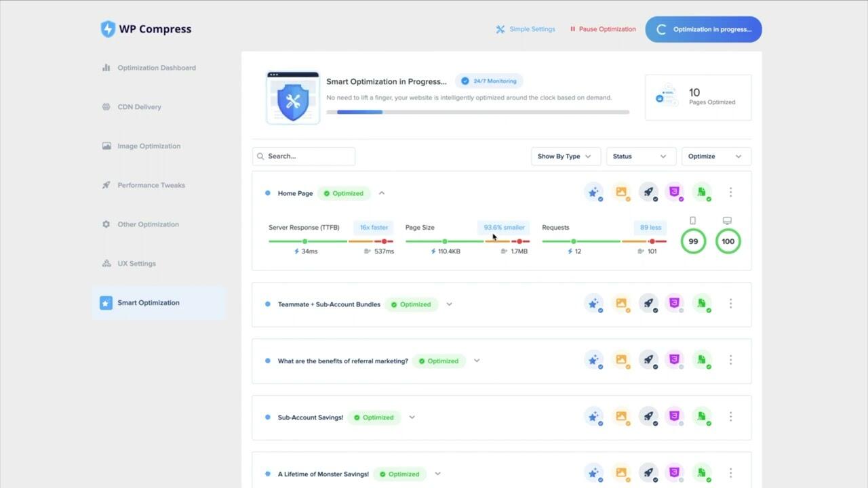Open three-dot menu for Teammate + Sub-Account Bundles
The width and height of the screenshot is (868, 488).
730,304
